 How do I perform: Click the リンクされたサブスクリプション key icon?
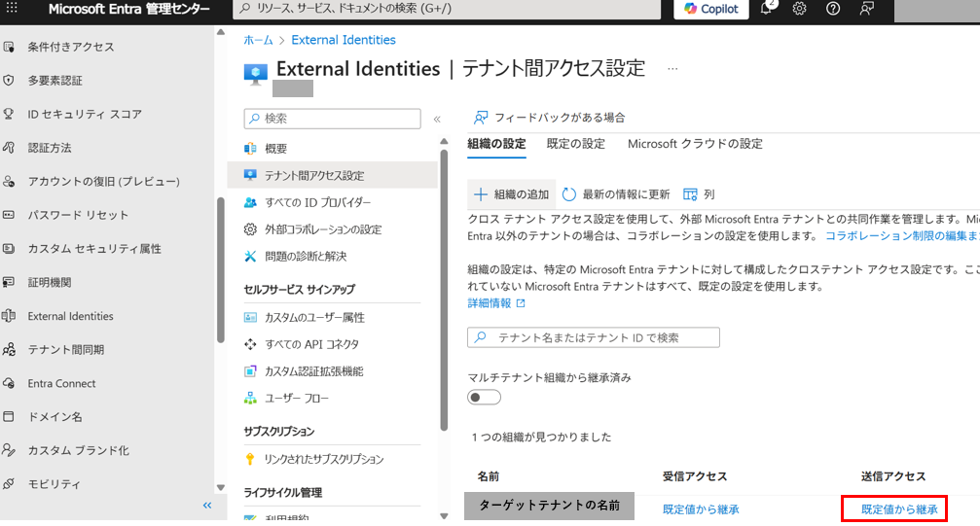(x=250, y=459)
